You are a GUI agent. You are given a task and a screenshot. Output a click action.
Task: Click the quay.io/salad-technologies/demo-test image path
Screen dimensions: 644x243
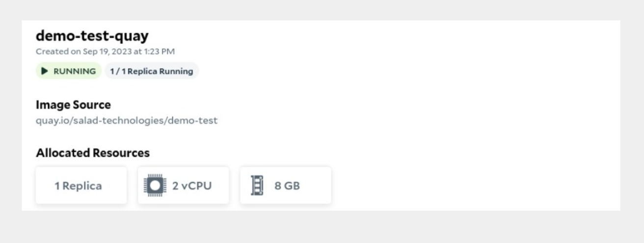127,121
